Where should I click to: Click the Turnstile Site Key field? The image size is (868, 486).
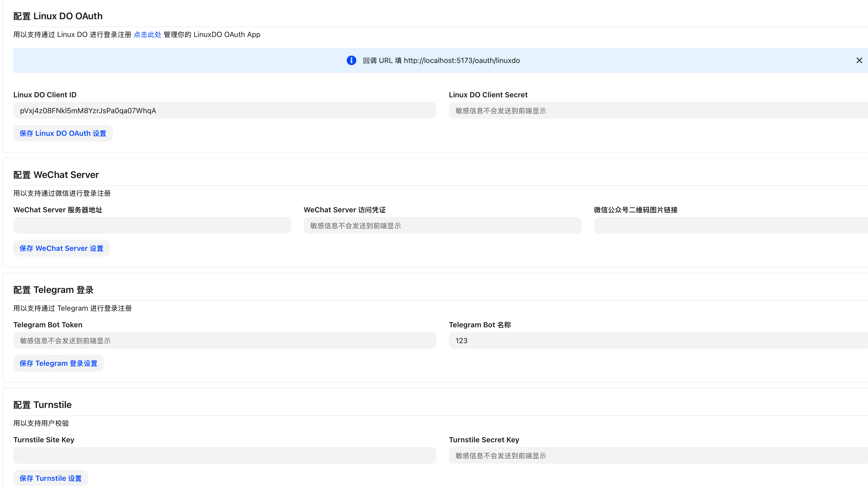(x=224, y=455)
